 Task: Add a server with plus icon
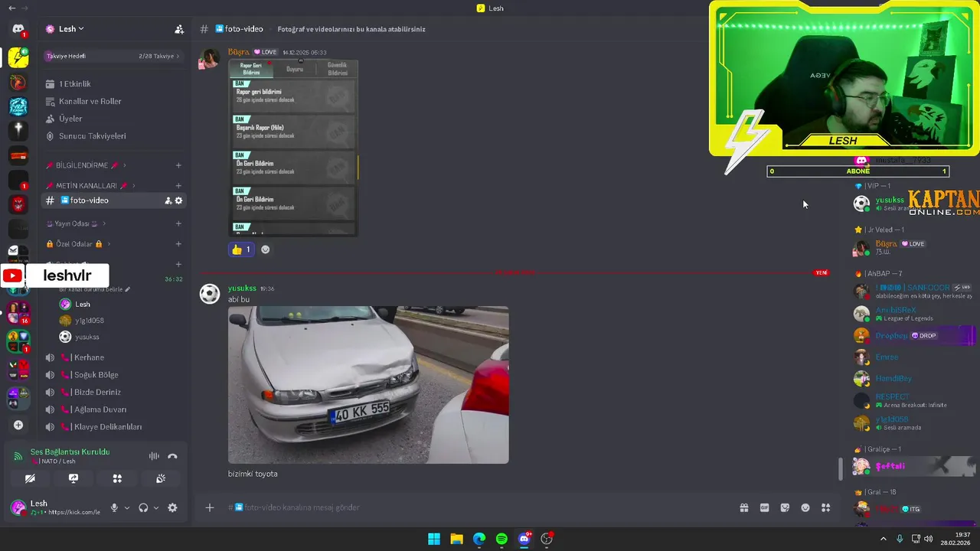pos(18,425)
